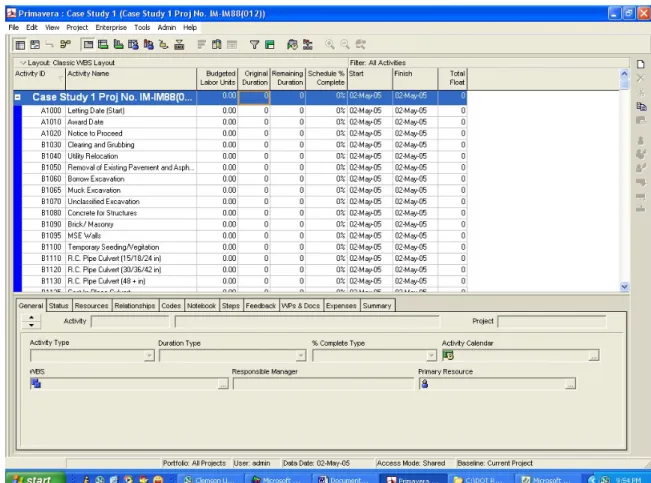Open the Admin menu
Viewport: 651px width, 483px height.
point(166,27)
